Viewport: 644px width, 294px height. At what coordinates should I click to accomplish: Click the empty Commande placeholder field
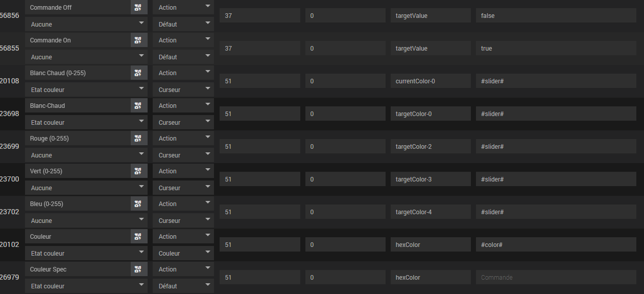coord(556,278)
